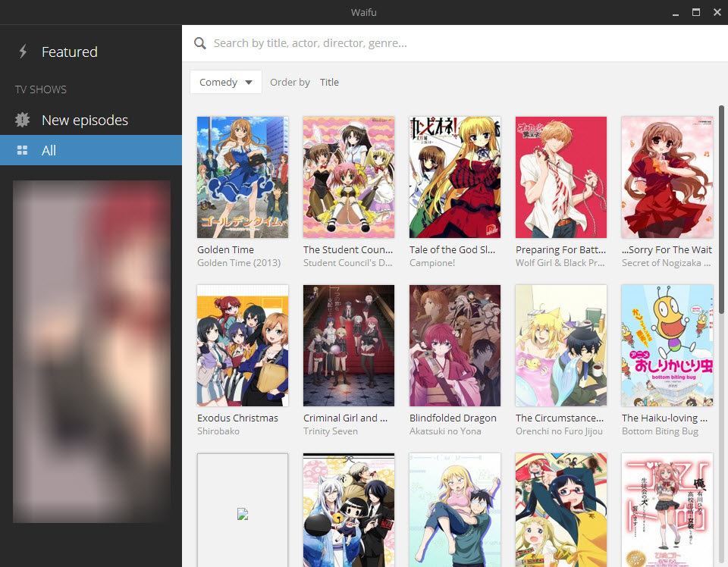
Task: Click the grid icon next to All
Action: (x=22, y=150)
